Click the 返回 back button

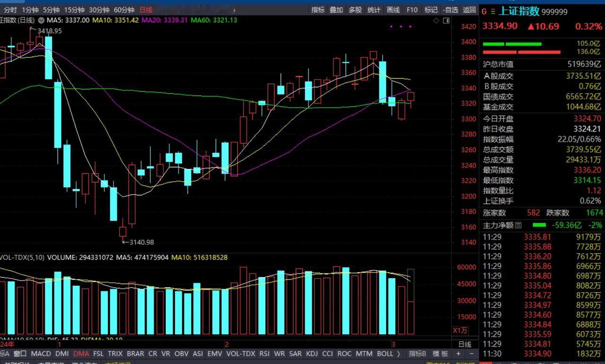pos(469,9)
